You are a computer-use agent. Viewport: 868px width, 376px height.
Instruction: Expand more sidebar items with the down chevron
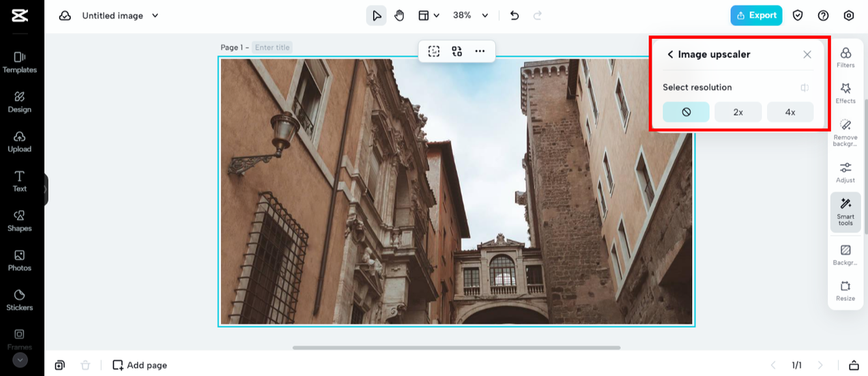20,360
